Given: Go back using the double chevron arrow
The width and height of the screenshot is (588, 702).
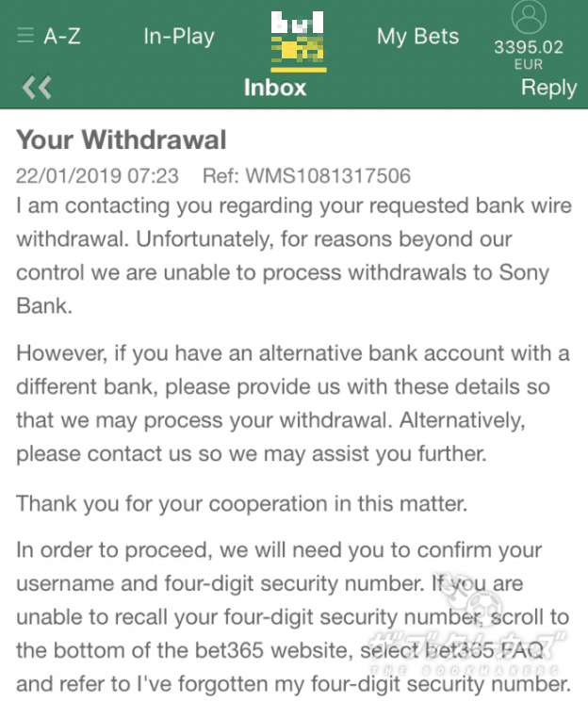Looking at the screenshot, I should pyautogui.click(x=37, y=87).
